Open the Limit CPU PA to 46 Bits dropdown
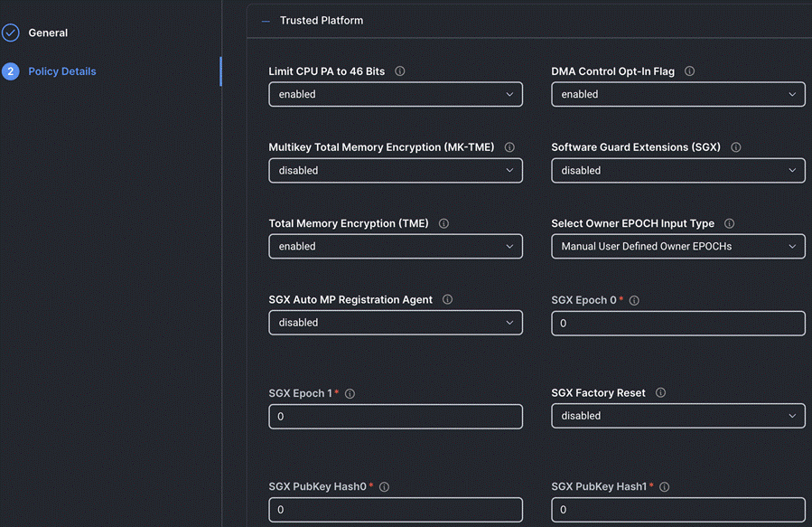This screenshot has width=812, height=527. 396,94
